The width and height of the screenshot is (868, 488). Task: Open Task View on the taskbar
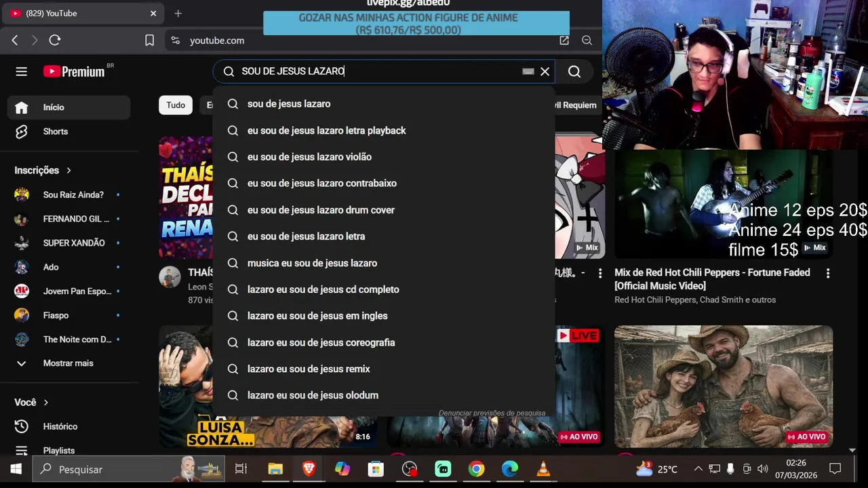[241, 469]
